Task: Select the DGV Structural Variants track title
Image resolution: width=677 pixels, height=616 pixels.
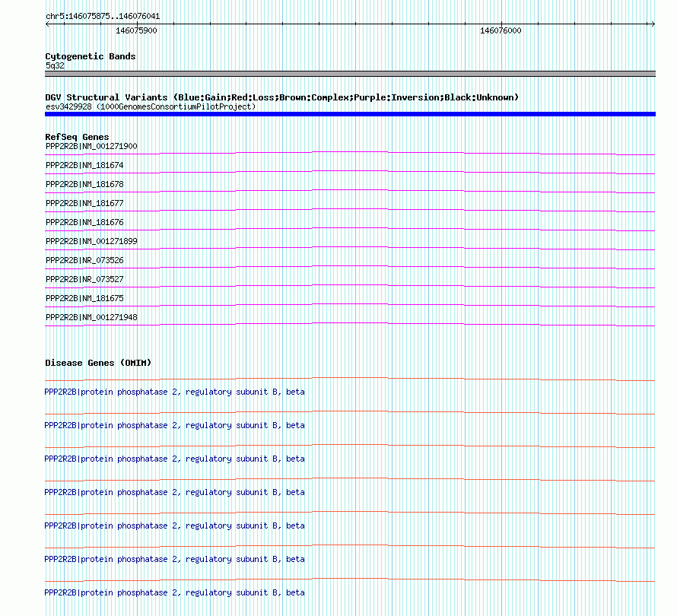Action: coord(281,97)
